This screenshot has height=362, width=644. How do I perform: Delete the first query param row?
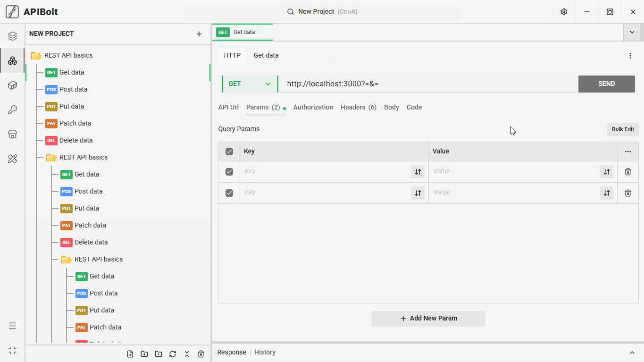point(627,172)
